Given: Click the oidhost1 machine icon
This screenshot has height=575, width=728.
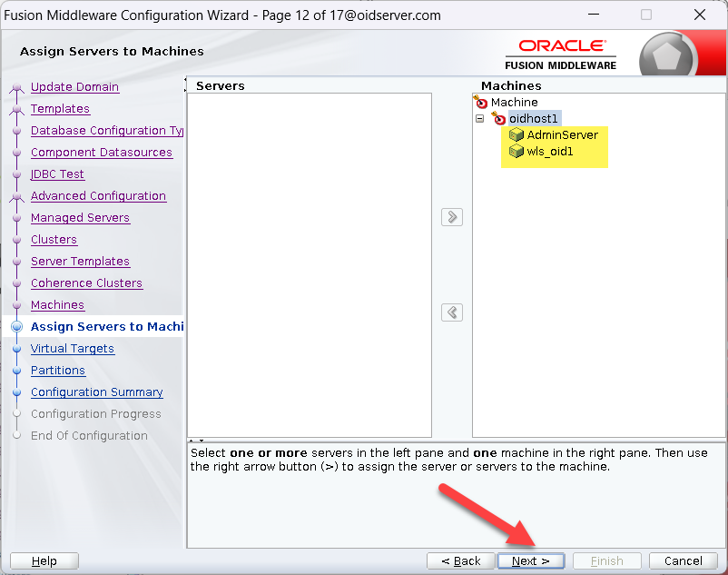Looking at the screenshot, I should (x=498, y=119).
